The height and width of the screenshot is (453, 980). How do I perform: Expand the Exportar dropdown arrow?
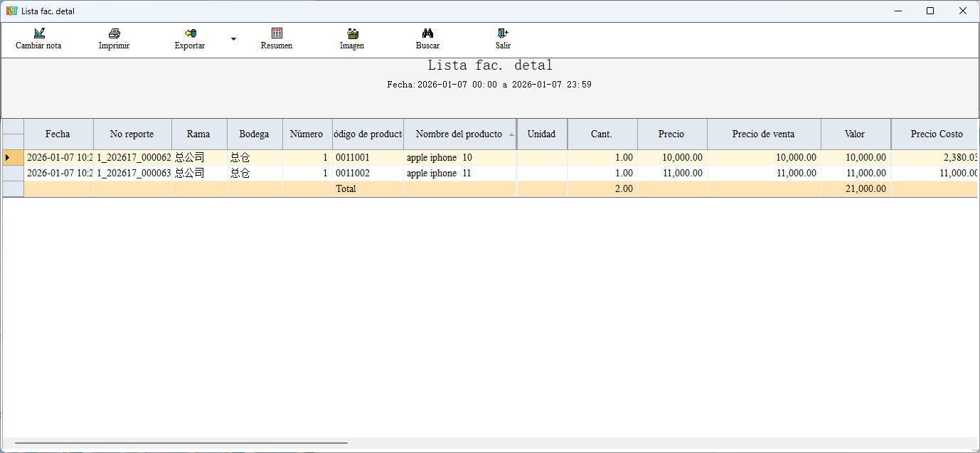[x=233, y=39]
